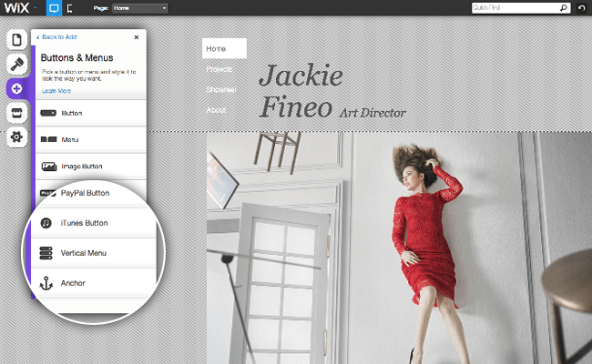
Task: Select About in the site menu
Action: pyautogui.click(x=216, y=110)
